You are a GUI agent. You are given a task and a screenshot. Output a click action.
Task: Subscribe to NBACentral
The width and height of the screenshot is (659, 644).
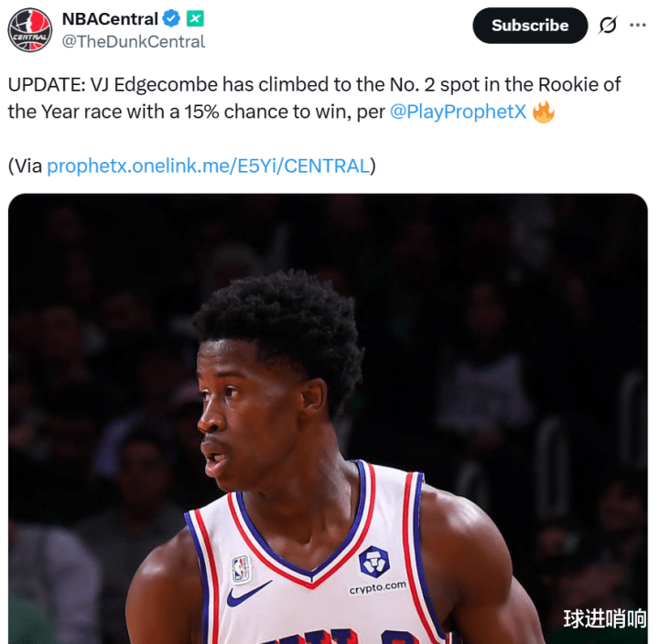(530, 26)
